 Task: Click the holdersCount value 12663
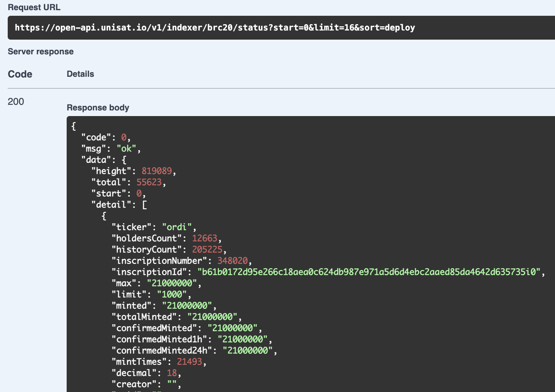(x=205, y=238)
